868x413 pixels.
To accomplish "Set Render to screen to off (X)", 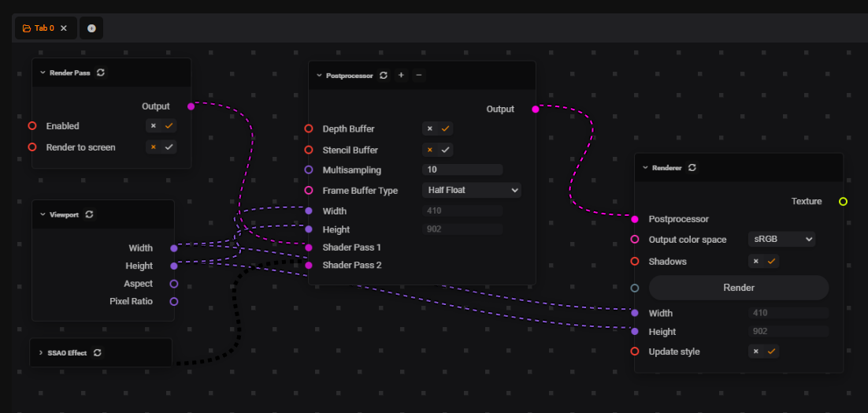I will tap(154, 147).
